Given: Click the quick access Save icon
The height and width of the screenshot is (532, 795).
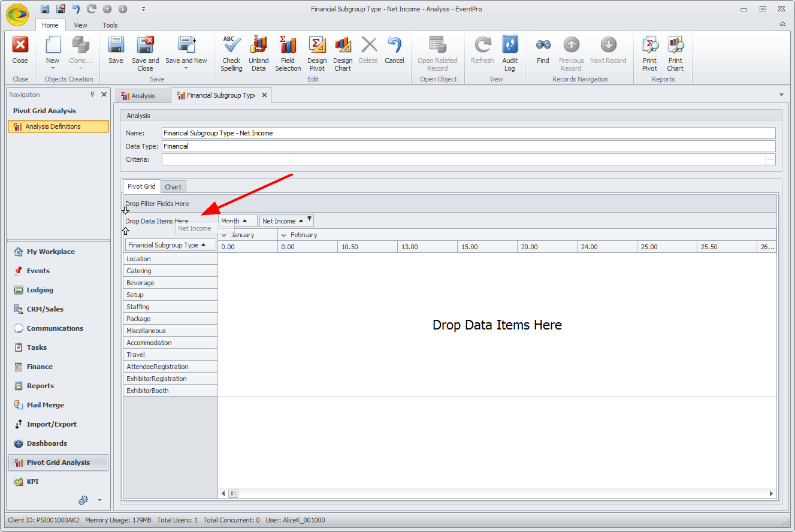Looking at the screenshot, I should click(45, 9).
